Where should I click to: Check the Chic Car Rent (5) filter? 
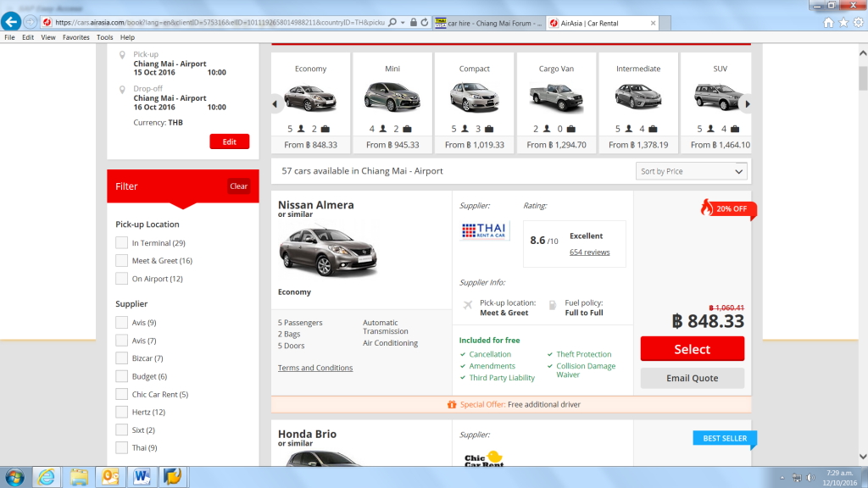point(122,395)
